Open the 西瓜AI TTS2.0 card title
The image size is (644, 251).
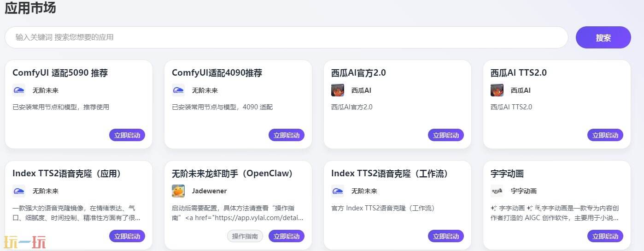pos(519,73)
